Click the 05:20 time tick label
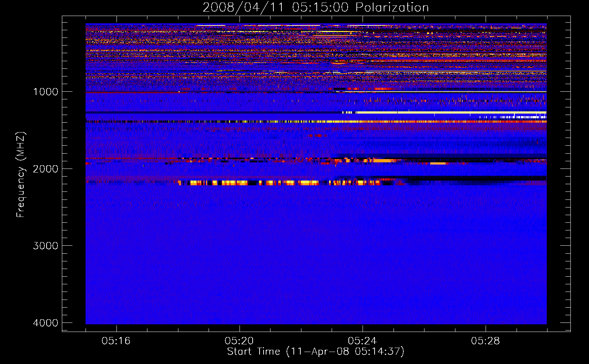Image resolution: width=589 pixels, height=364 pixels. (239, 341)
